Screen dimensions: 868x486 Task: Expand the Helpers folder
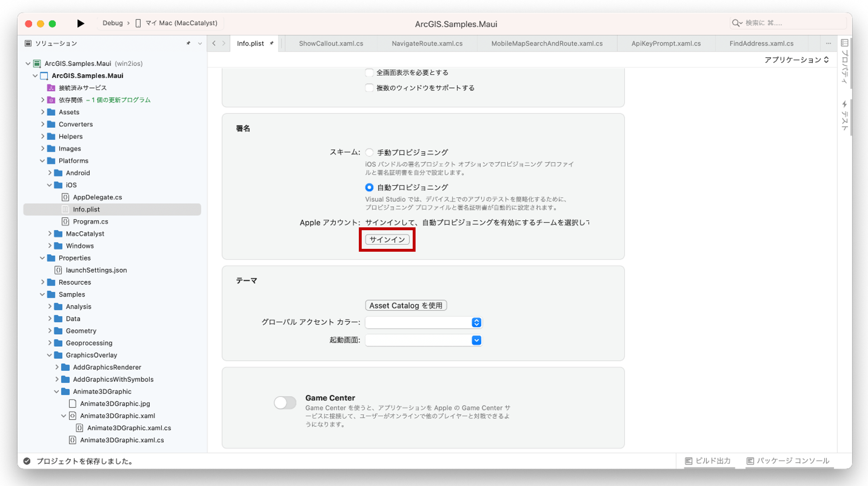click(42, 136)
